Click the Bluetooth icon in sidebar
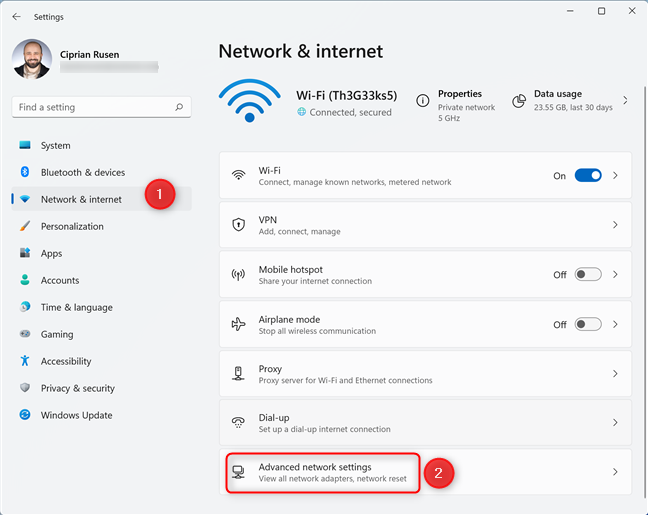This screenshot has height=515, width=648. click(x=25, y=172)
